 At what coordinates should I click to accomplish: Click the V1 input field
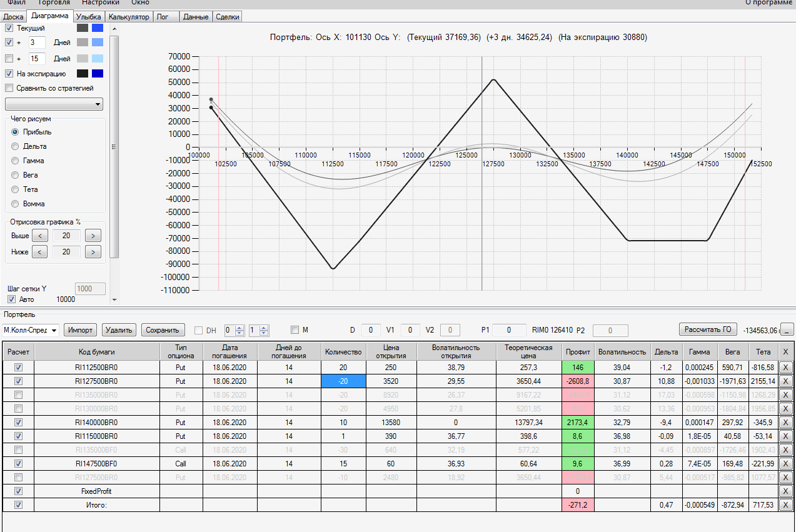pyautogui.click(x=410, y=330)
